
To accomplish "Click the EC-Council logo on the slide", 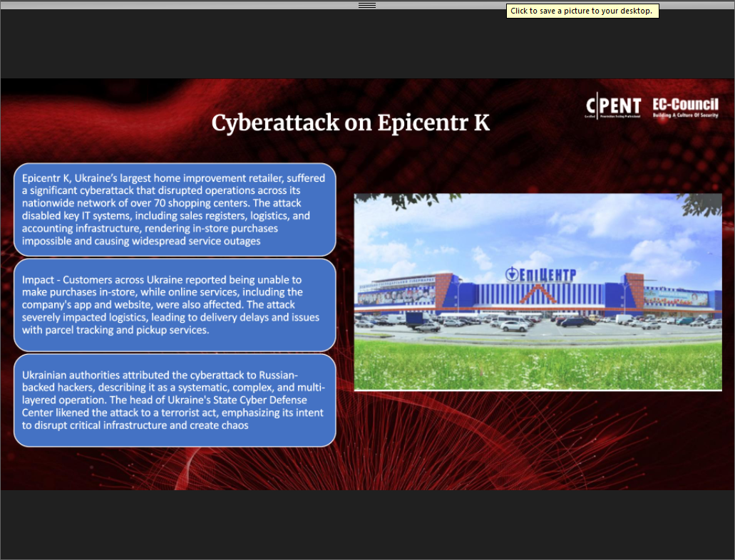I will click(x=685, y=108).
